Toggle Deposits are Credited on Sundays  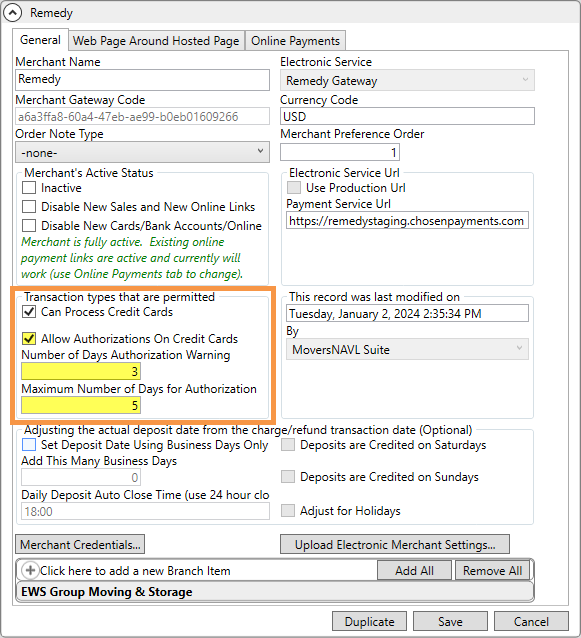(288, 476)
